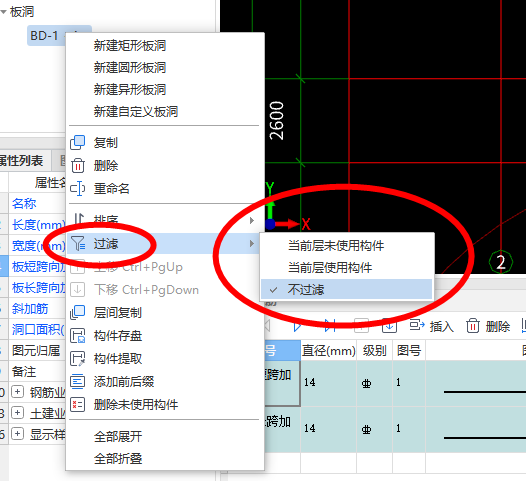The width and height of the screenshot is (526, 481).
Task: Switch to the 属性列表 tab
Action: 22,161
